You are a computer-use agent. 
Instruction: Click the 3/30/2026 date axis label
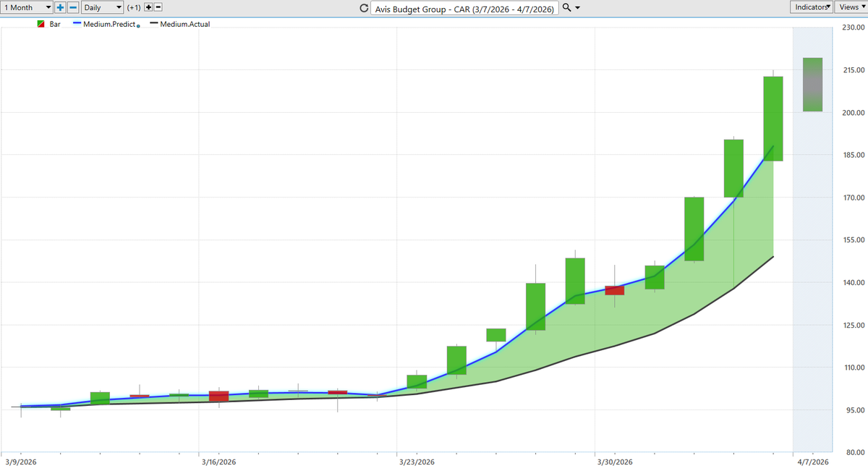615,462
